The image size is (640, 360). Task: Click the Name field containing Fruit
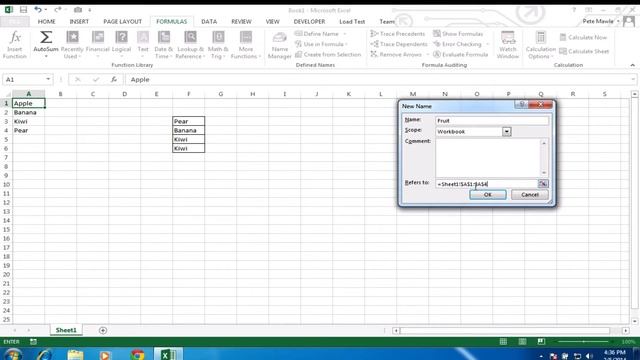point(492,120)
